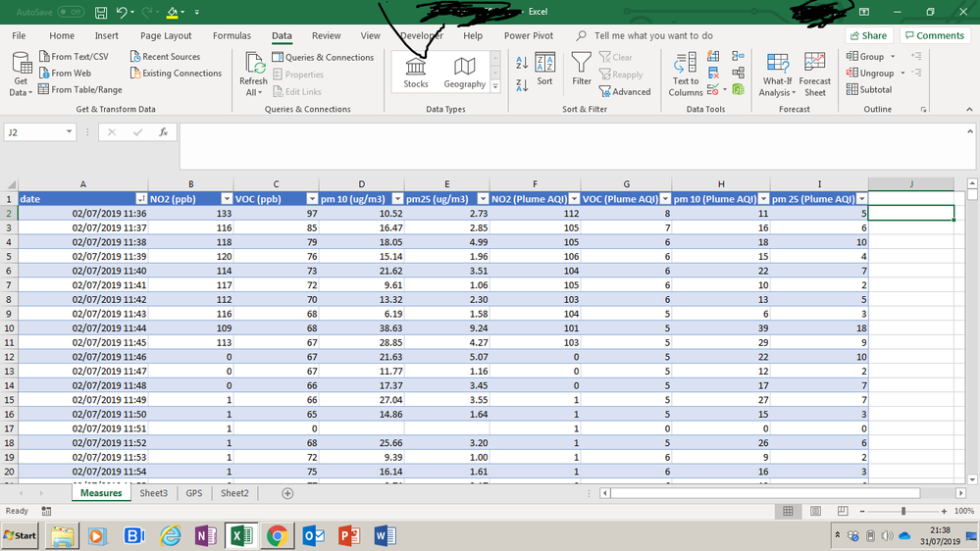Open Word from the taskbar

385,535
